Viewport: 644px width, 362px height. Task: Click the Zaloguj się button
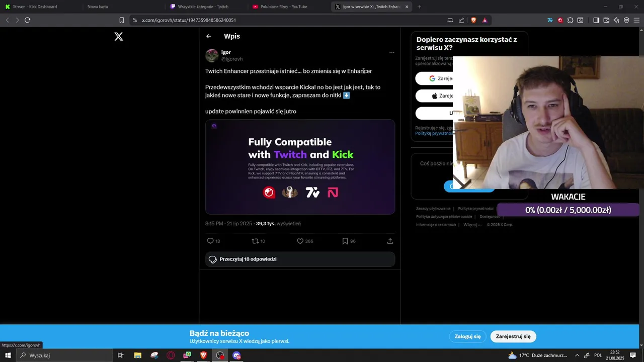(467, 337)
